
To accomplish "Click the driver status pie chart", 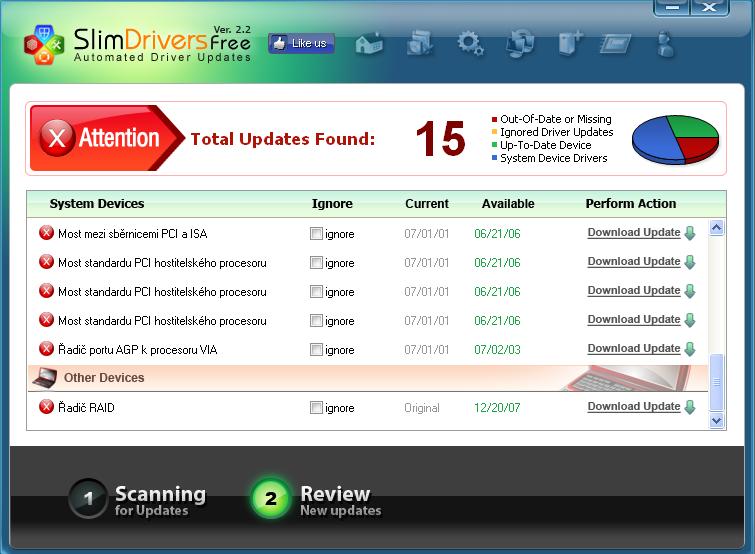I will [675, 139].
